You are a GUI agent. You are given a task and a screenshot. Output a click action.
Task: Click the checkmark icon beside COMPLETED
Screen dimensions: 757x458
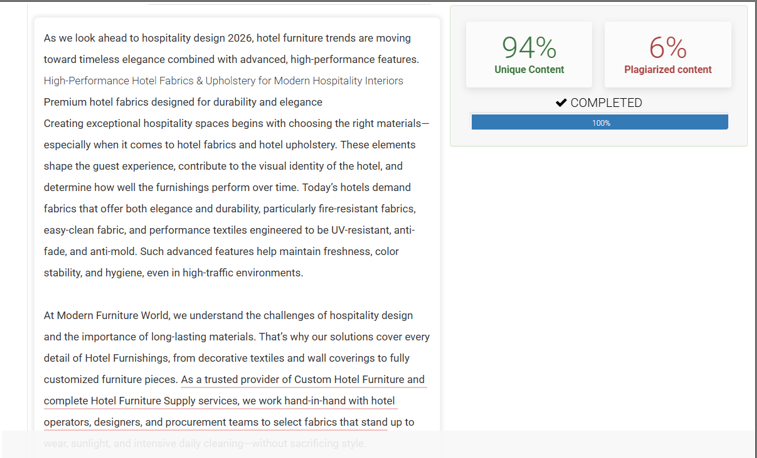pyautogui.click(x=561, y=103)
